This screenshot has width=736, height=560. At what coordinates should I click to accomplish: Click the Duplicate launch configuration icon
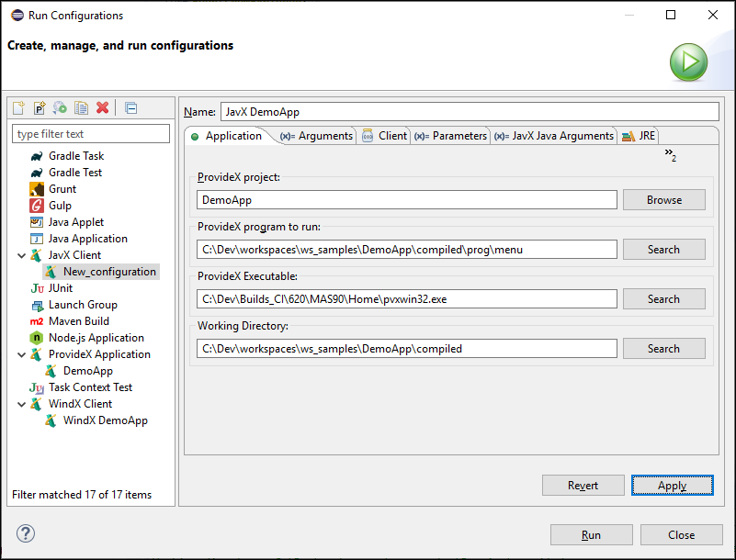coord(81,108)
